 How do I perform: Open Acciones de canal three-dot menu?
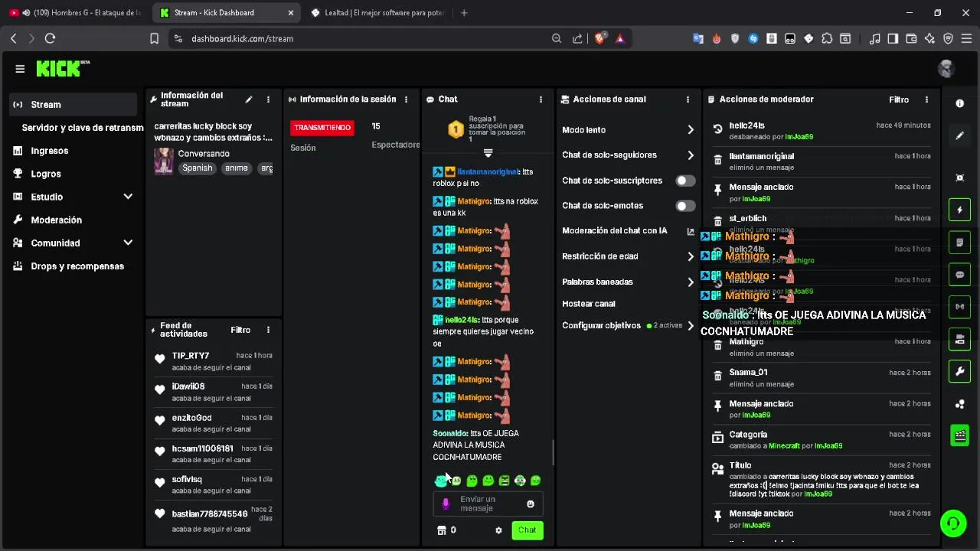(688, 99)
